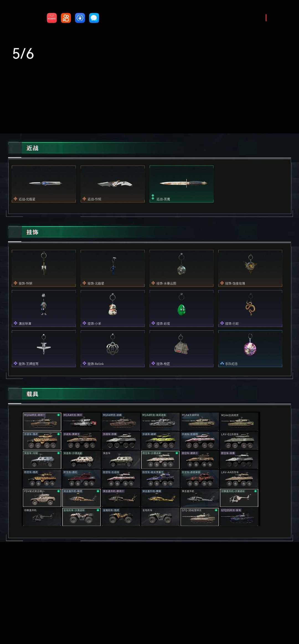Select the 挂饰-小羊 sheep charm
Screen dimensions: 299x644
pyautogui.click(x=113, y=308)
